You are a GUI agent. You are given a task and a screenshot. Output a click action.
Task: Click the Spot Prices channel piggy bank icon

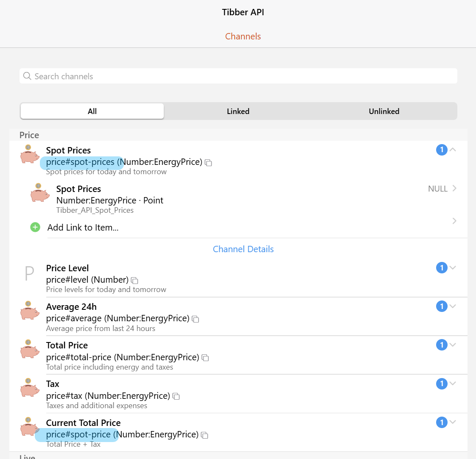point(30,154)
